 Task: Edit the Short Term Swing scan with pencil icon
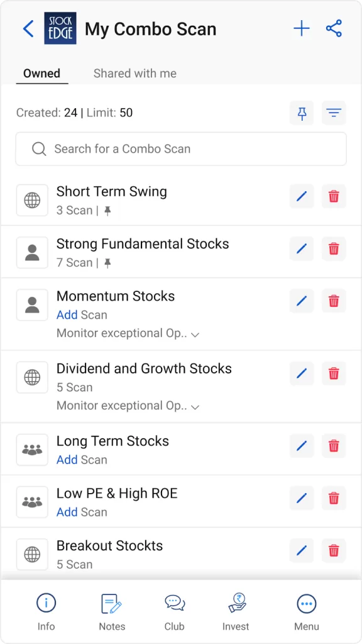(x=301, y=196)
